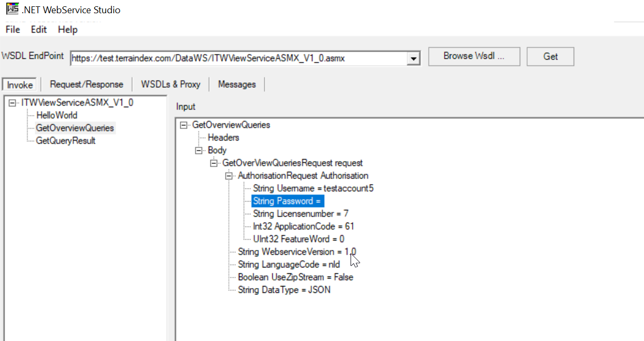Collapse the GetOverViewQueriesRequest request node
Screen dimensions: 644x341
point(214,163)
